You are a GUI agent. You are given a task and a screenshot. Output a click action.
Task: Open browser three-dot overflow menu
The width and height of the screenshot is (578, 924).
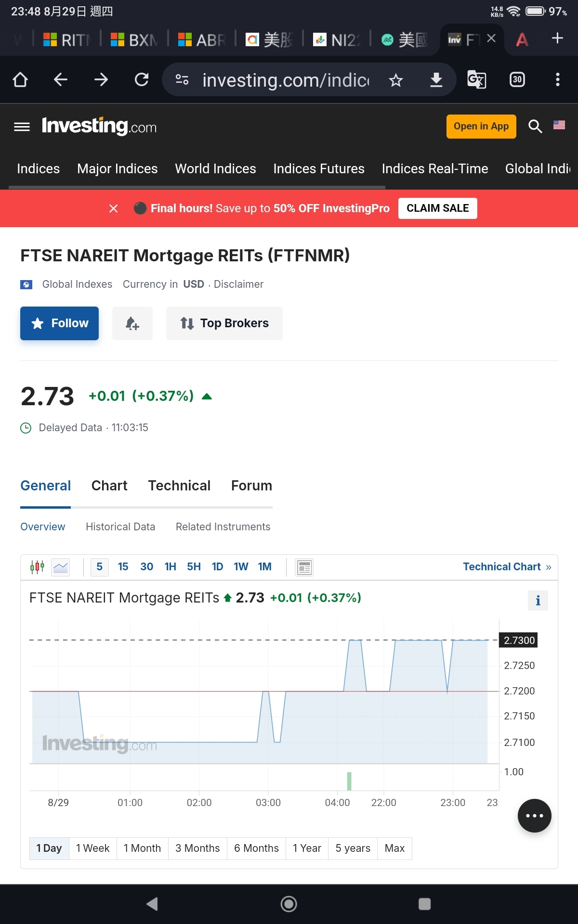pyautogui.click(x=558, y=79)
